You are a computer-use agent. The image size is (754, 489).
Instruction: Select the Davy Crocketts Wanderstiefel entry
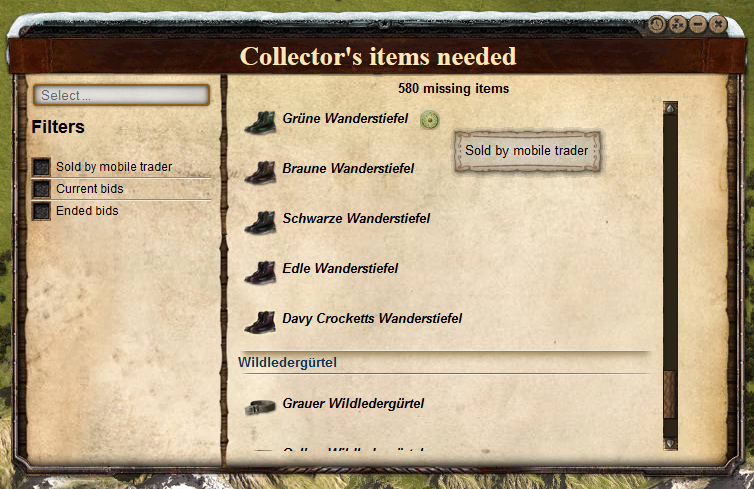(372, 318)
